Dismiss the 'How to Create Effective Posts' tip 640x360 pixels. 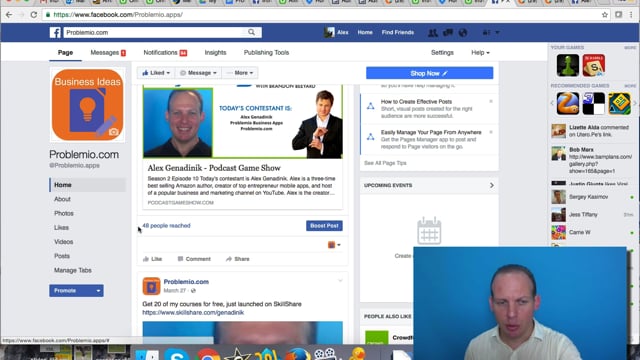pyautogui.click(x=491, y=101)
